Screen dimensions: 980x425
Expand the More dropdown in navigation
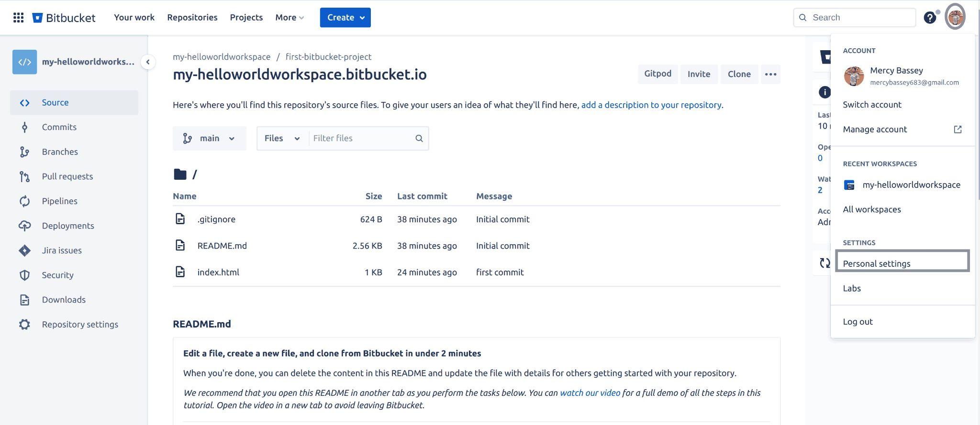coord(290,18)
